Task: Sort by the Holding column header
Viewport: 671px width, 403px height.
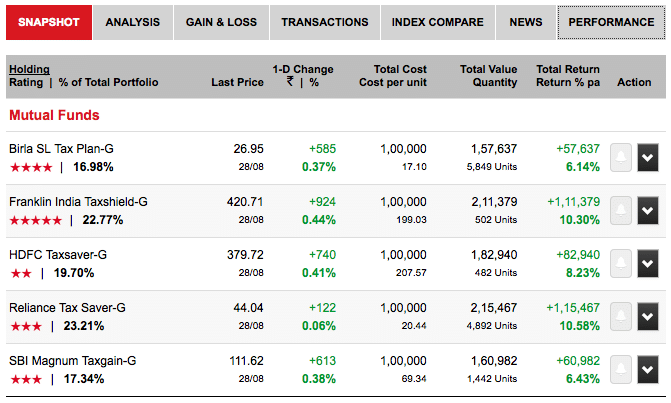Action: point(29,69)
